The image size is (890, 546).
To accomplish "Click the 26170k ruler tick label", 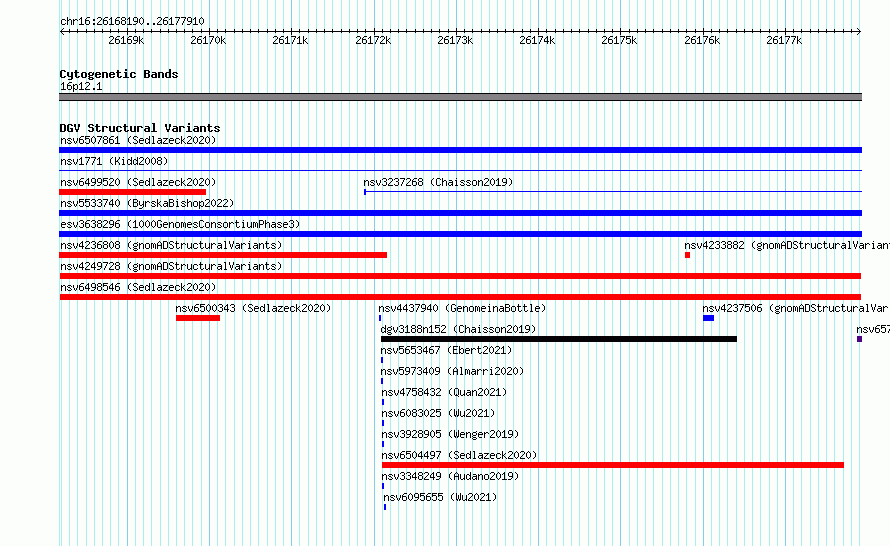I will click(208, 40).
